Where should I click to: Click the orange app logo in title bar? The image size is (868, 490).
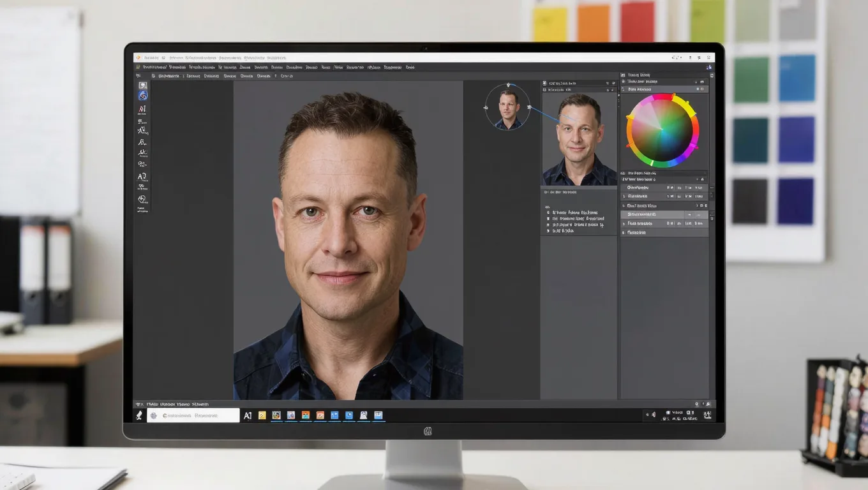pyautogui.click(x=138, y=57)
